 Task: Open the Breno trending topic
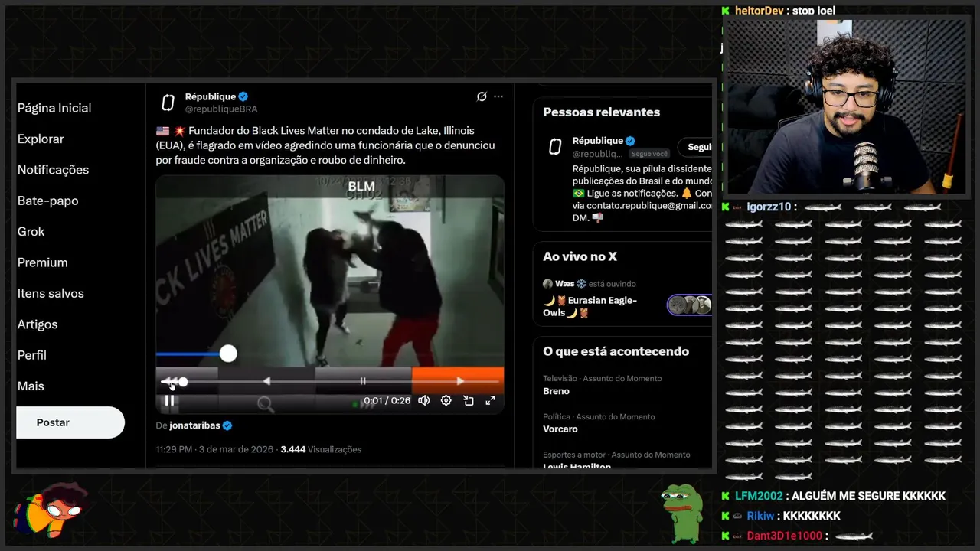tap(556, 391)
